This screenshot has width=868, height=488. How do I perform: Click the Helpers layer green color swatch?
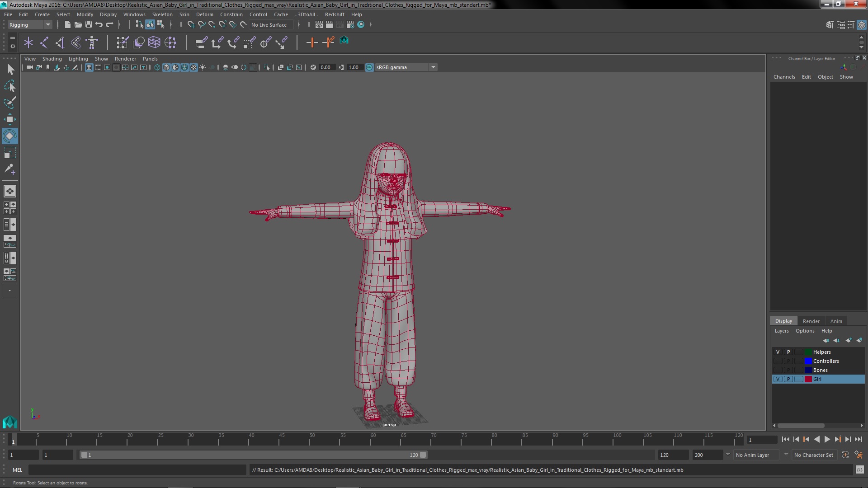click(x=808, y=352)
